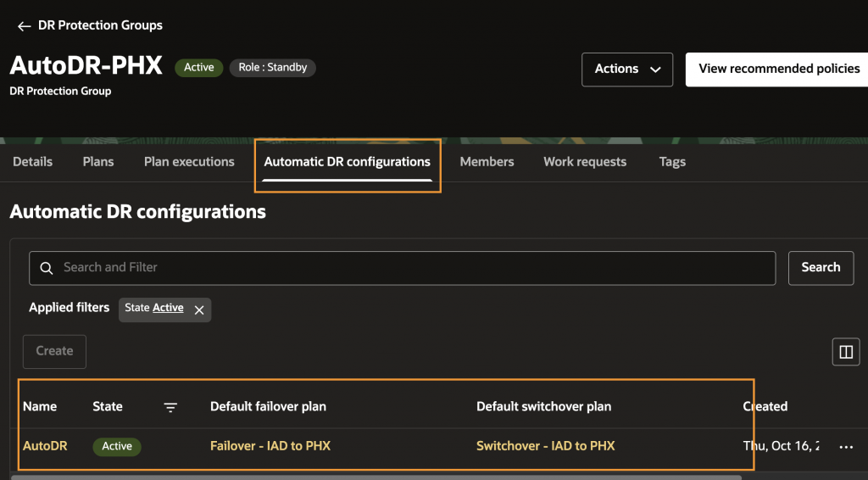Click View recommended policies button
Screen dimensions: 868x480
tap(779, 70)
